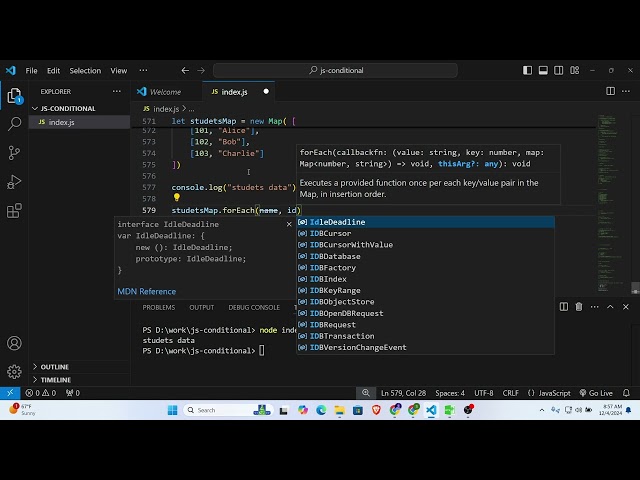Viewport: 640px width, 480px height.
Task: Switch to the OUTPUT panel tab
Action: (202, 307)
